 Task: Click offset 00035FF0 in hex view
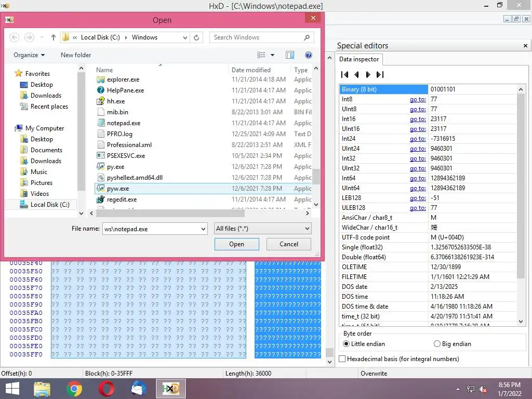point(26,354)
